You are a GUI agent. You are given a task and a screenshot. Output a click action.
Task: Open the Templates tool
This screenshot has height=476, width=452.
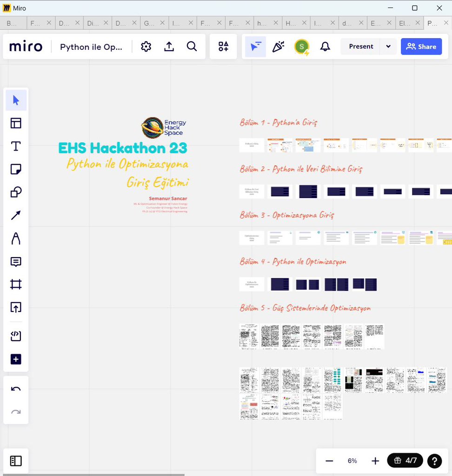pyautogui.click(x=16, y=123)
